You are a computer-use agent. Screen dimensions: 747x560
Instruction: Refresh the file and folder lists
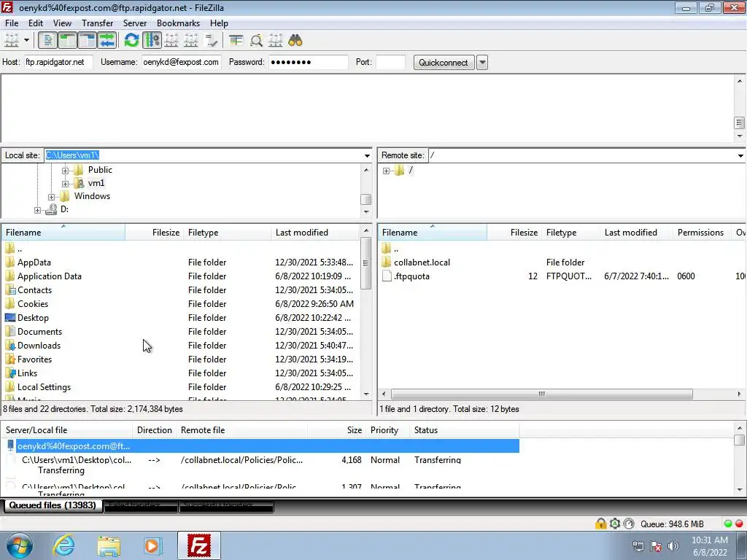131,41
